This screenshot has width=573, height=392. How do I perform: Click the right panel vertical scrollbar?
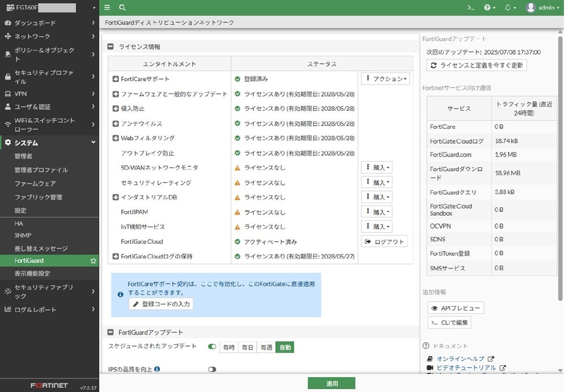pyautogui.click(x=561, y=167)
